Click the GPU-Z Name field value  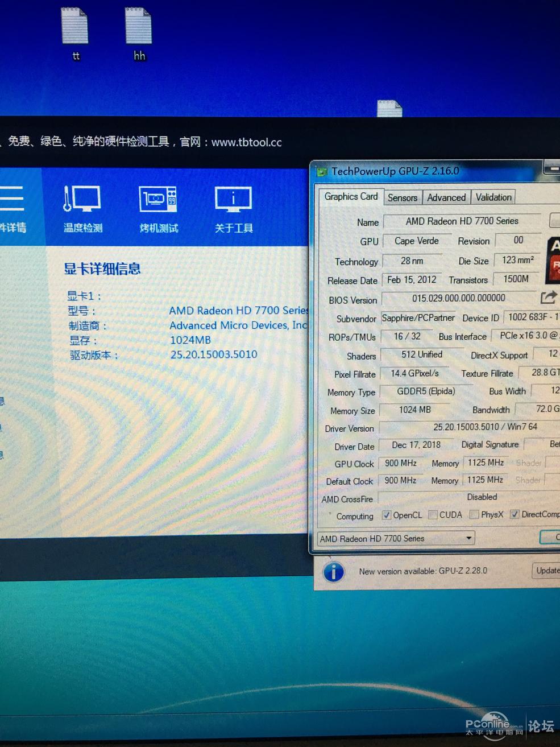(462, 221)
